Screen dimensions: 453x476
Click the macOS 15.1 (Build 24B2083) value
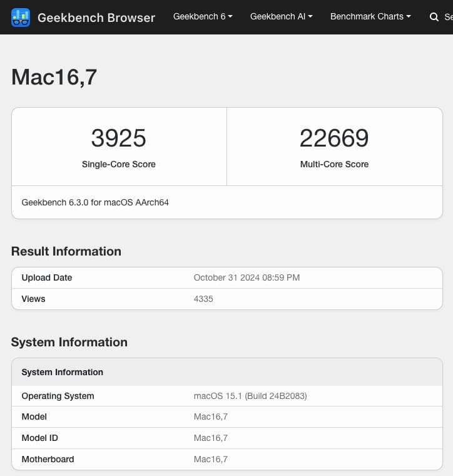coord(250,396)
